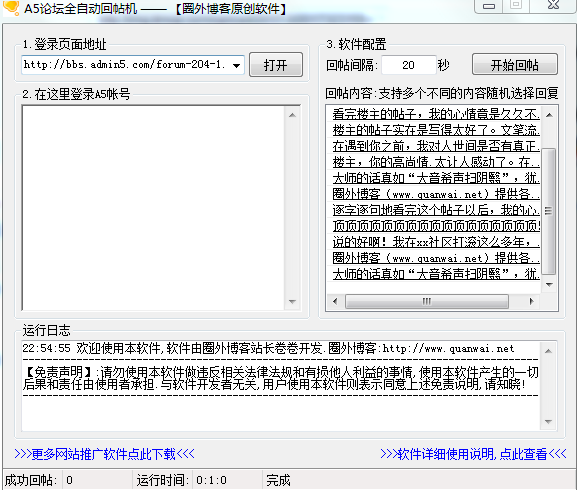The height and width of the screenshot is (490, 577).
Task: Click the reply list horizontal scrollbar thumb
Action: coord(427,301)
